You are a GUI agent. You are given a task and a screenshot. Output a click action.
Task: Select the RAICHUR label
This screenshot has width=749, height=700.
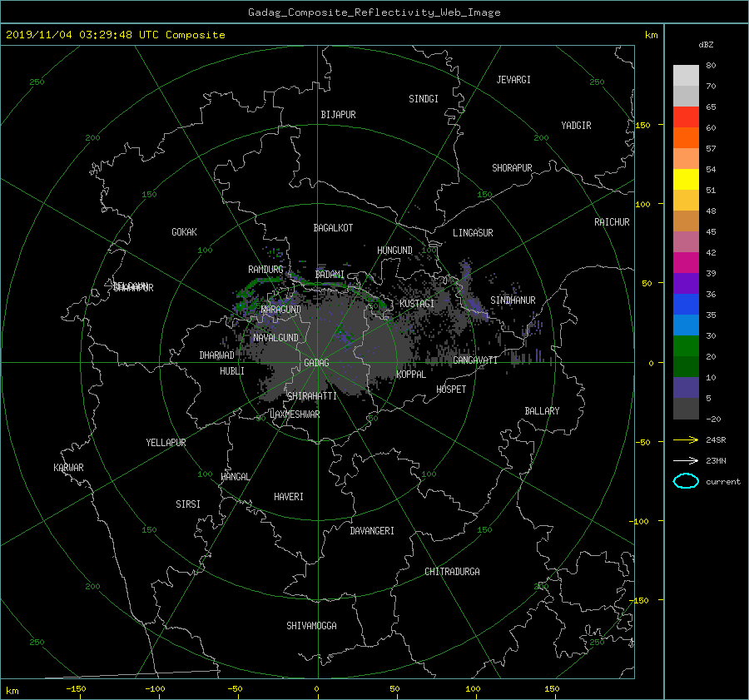click(x=612, y=222)
